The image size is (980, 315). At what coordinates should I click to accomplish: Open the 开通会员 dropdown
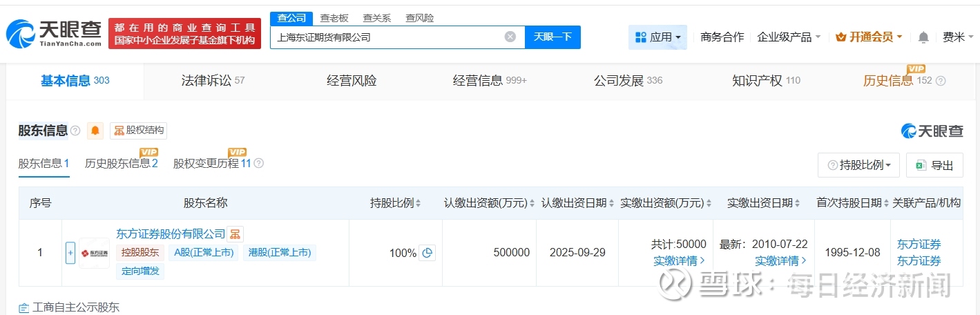[x=869, y=37]
